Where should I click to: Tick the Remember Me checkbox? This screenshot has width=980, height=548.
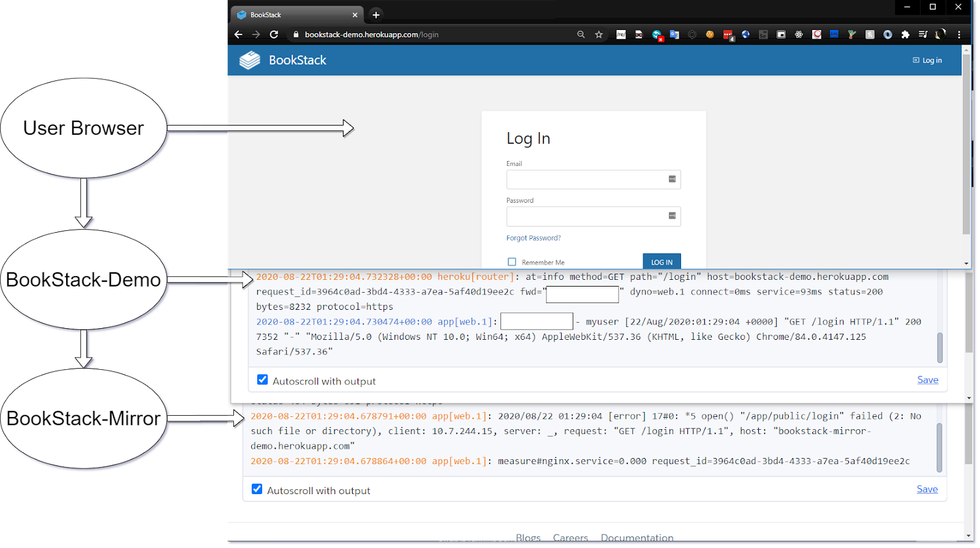512,262
